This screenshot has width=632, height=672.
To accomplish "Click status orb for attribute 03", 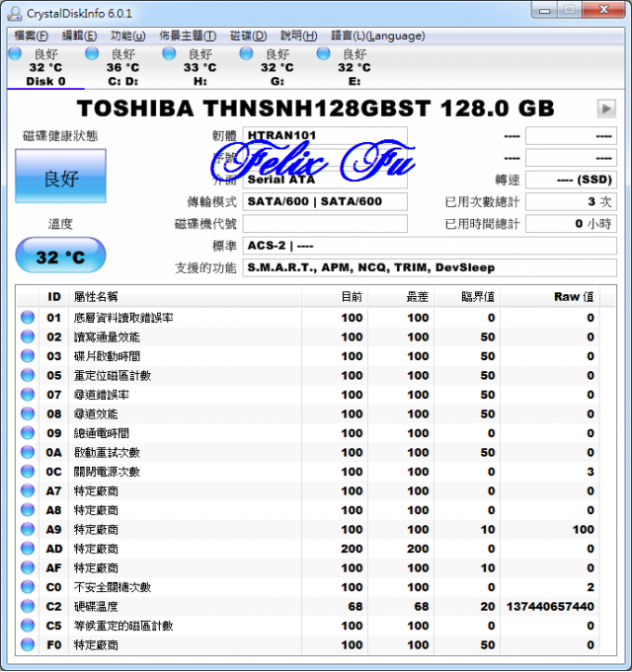I will (28, 356).
